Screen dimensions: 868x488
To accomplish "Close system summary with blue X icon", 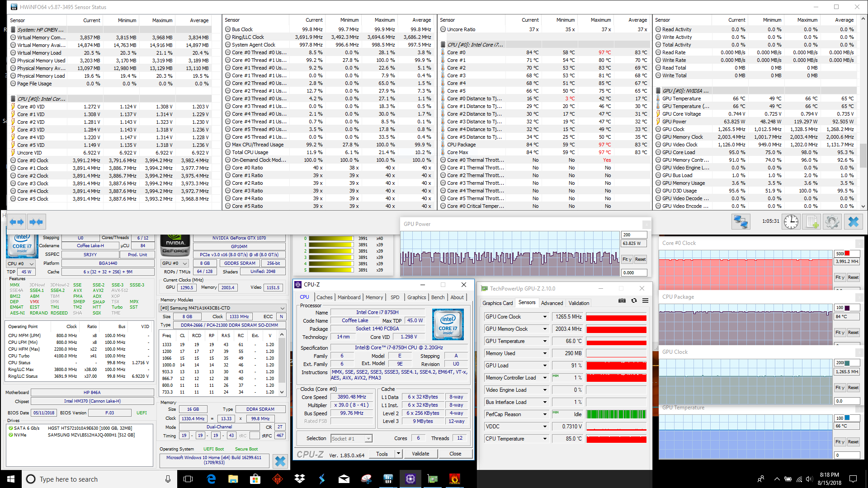I will pyautogui.click(x=280, y=461).
